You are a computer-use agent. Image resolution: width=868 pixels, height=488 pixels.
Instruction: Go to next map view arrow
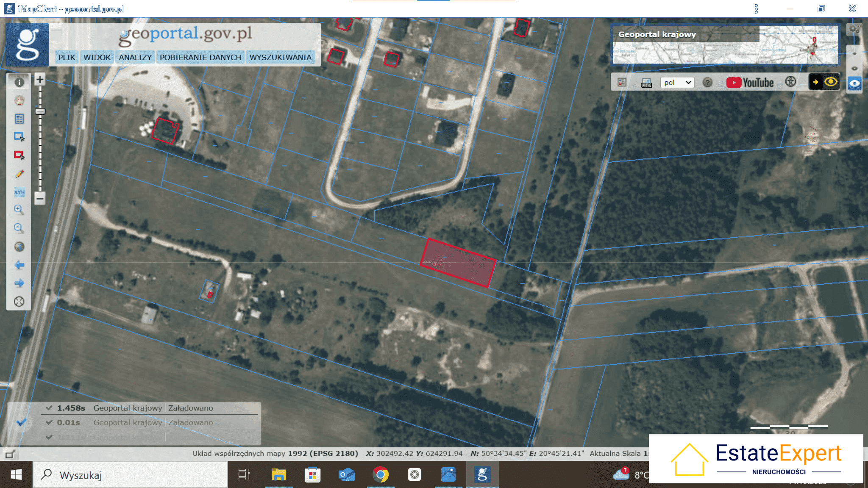tap(19, 283)
